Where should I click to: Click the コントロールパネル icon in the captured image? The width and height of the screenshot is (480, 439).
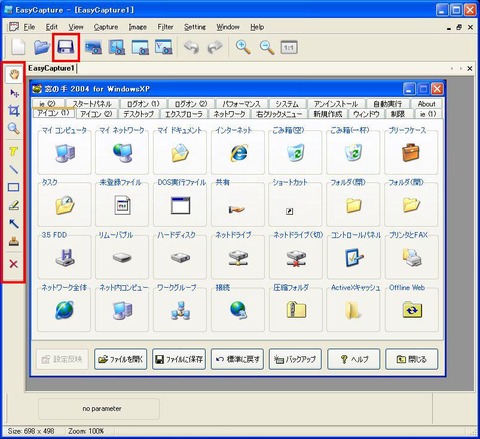click(x=354, y=258)
